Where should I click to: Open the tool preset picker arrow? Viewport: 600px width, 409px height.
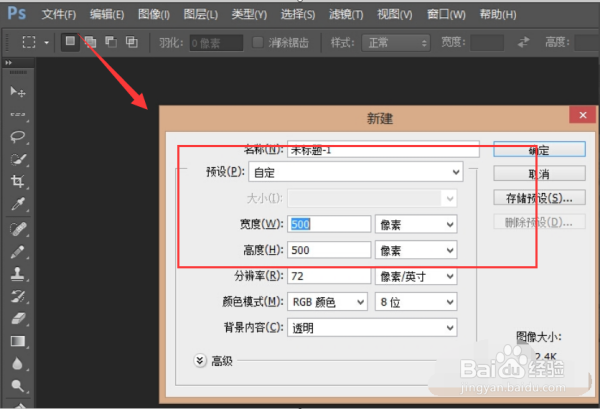pos(47,42)
